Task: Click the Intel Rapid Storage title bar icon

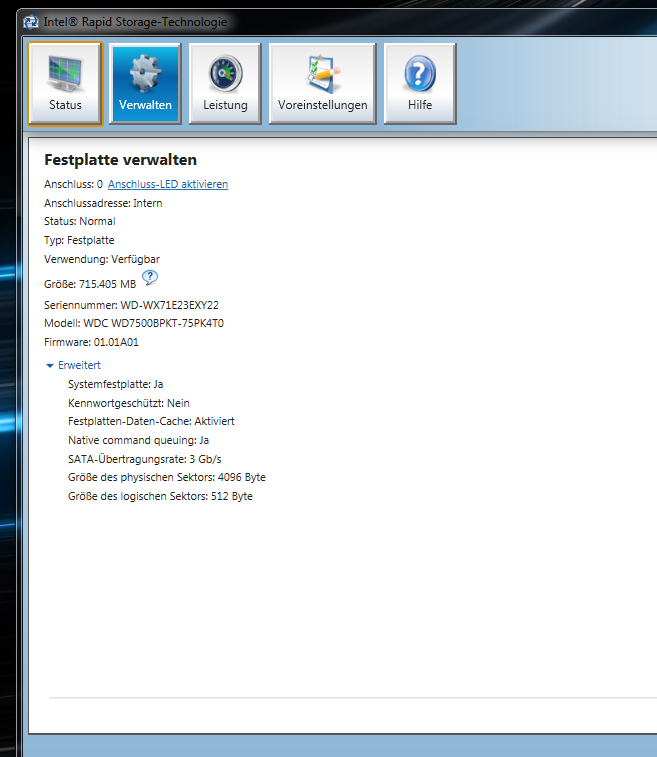Action: pyautogui.click(x=31, y=21)
